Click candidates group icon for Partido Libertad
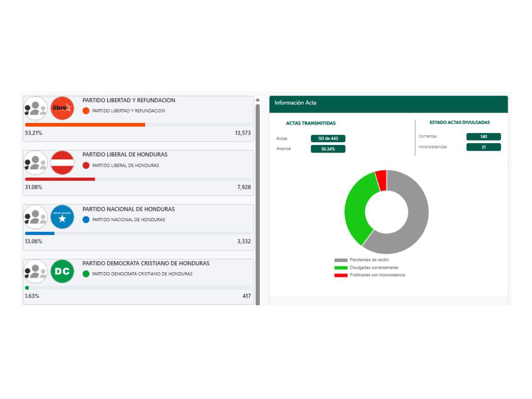Viewport: 532px width, 399px height. pos(35,108)
